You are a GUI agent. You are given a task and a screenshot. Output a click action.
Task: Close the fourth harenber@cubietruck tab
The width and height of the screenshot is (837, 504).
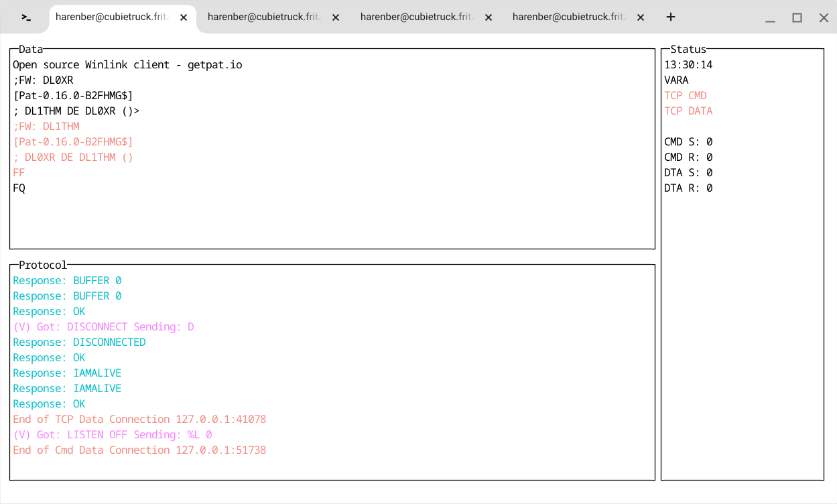(640, 17)
